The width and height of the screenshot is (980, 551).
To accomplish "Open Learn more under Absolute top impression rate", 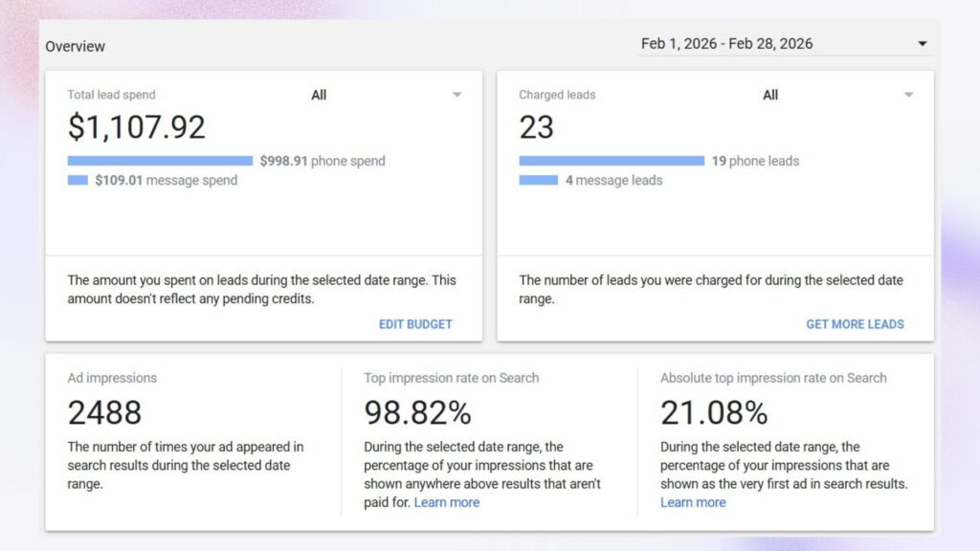I will point(693,502).
